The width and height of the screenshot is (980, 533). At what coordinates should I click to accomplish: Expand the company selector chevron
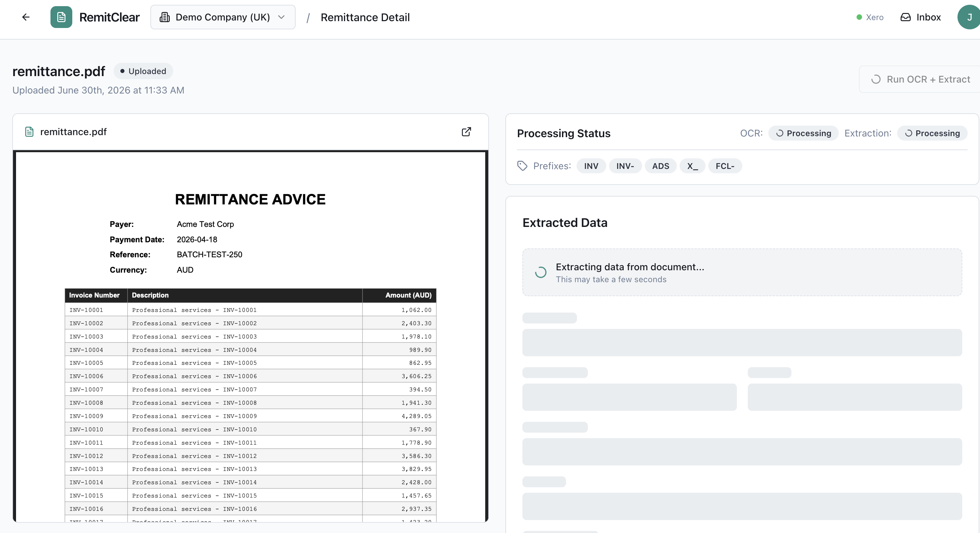click(282, 17)
